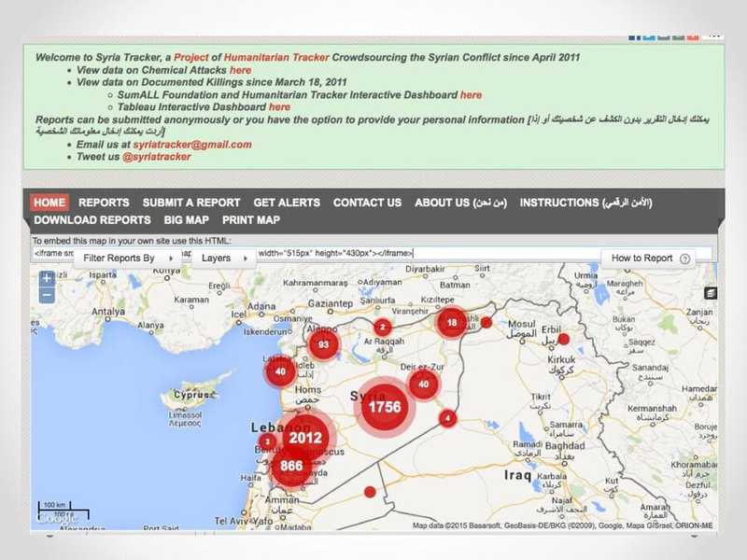747x560 pixels.
Task: Open SumALL Foundation dashboard here link
Action: tap(472, 95)
